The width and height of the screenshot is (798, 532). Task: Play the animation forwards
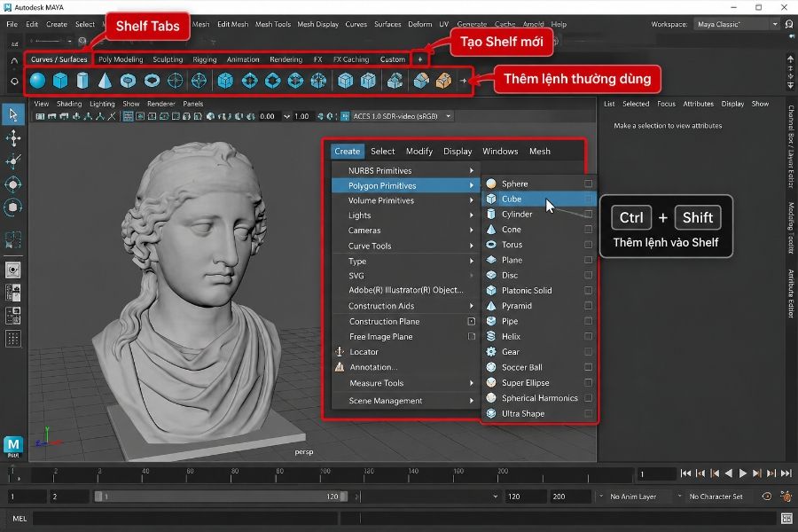point(742,473)
